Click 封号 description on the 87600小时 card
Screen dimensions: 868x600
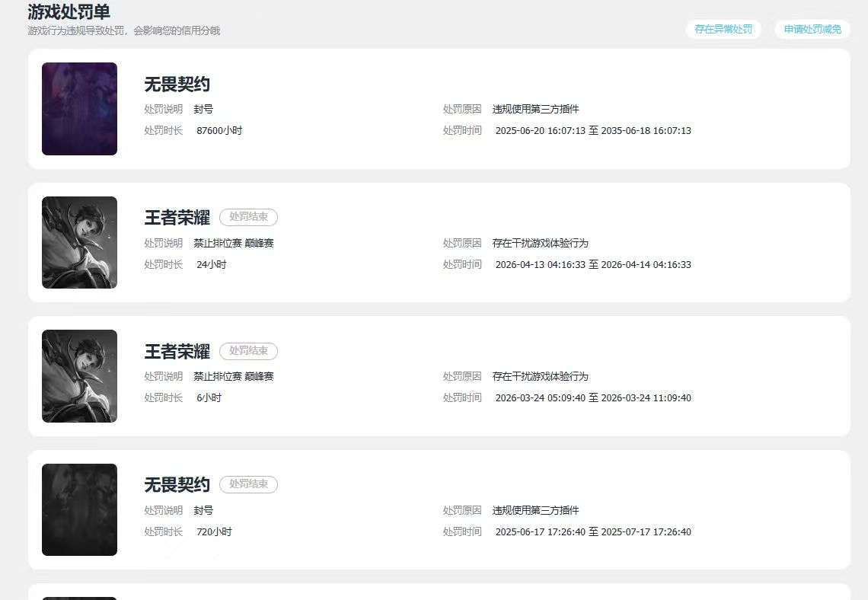(x=203, y=109)
